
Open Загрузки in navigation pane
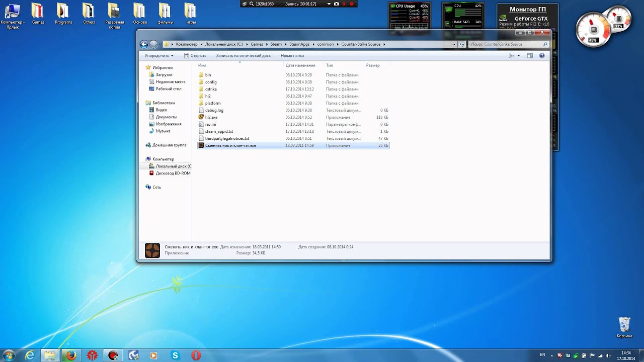[x=164, y=74]
